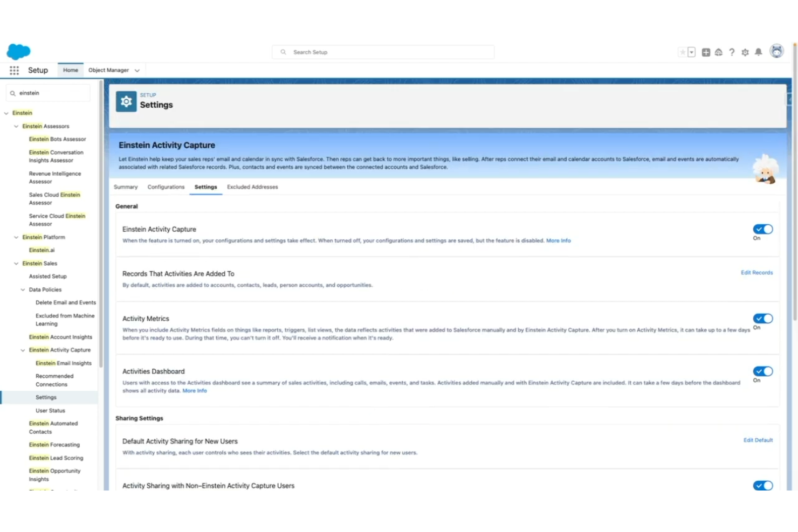Open Assisted Setup in sidebar
The width and height of the screenshot is (798, 532).
tap(48, 277)
